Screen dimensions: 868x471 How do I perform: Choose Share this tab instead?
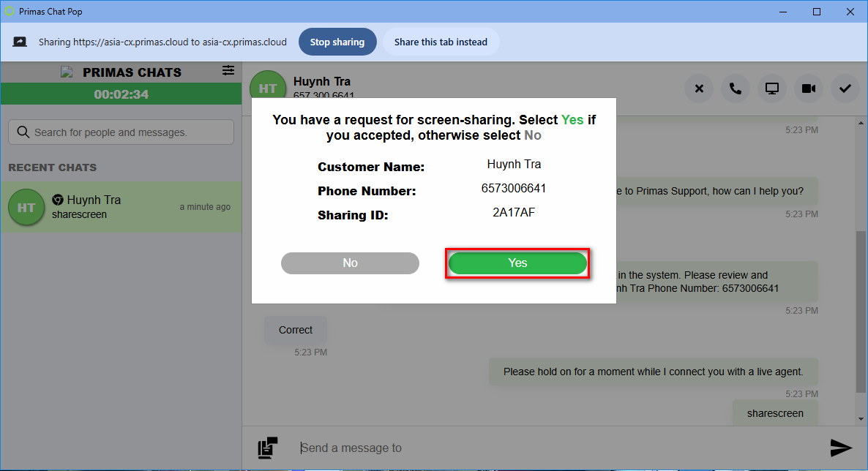[x=441, y=42]
